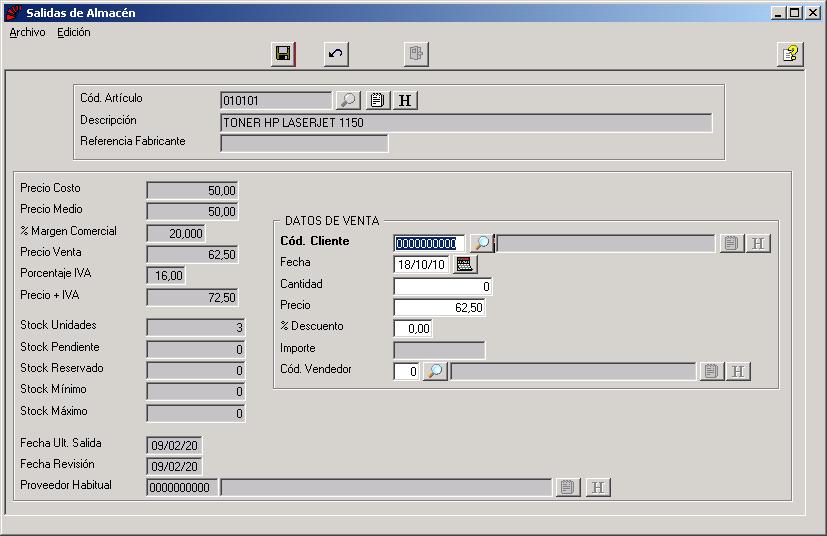Search vendor with magnifier beside Cód. Vendedor
The width and height of the screenshot is (827, 536).
click(435, 371)
